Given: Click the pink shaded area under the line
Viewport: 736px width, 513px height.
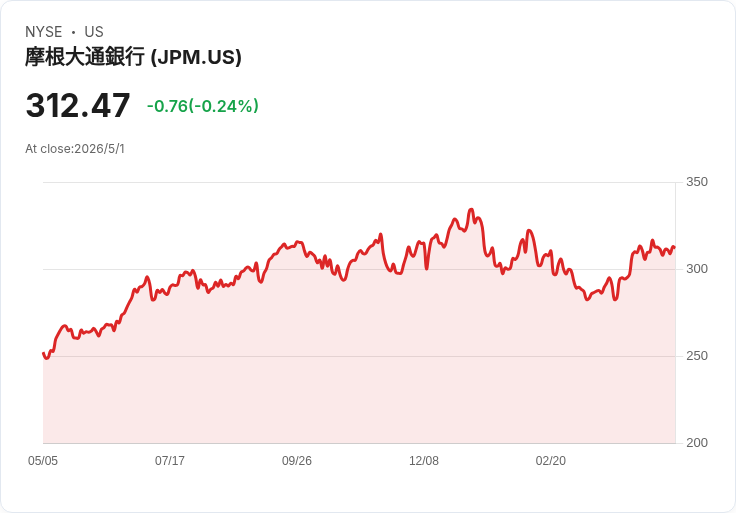Looking at the screenshot, I should tap(359, 375).
